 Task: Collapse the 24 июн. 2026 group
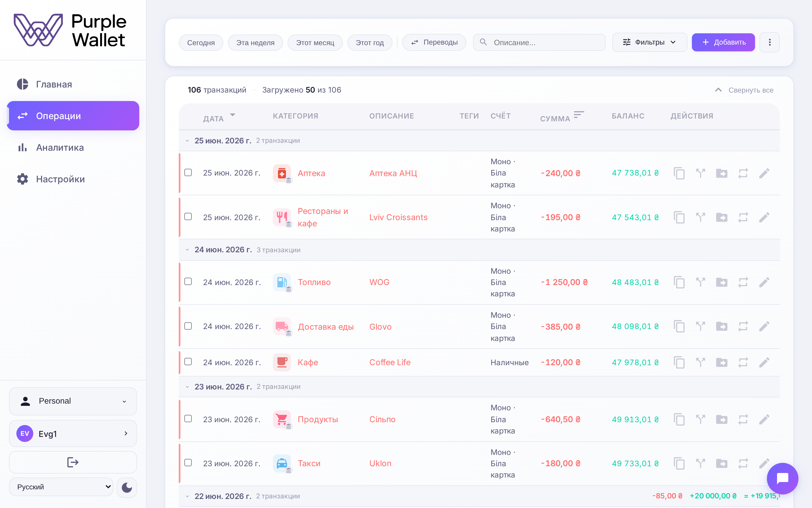pos(187,250)
